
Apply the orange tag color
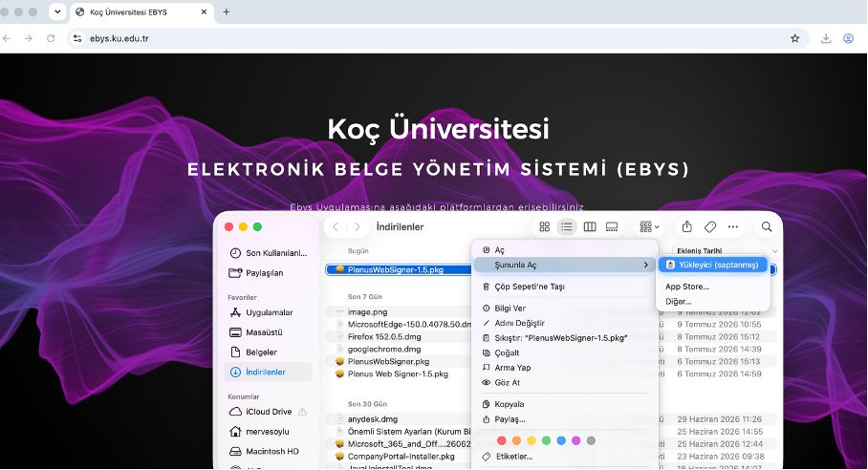[516, 440]
